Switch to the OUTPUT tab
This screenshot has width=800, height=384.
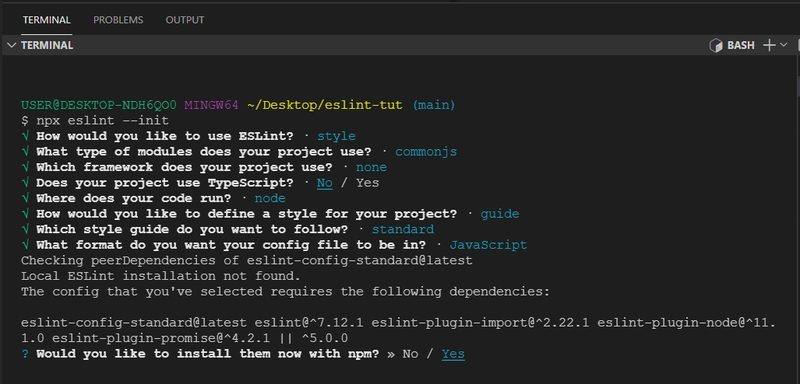click(x=185, y=20)
